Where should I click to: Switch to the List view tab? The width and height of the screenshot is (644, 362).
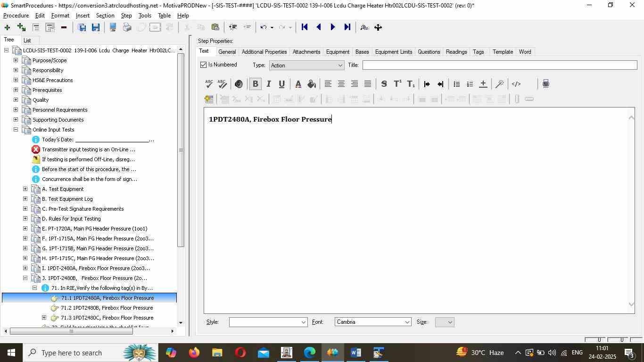coord(27,41)
